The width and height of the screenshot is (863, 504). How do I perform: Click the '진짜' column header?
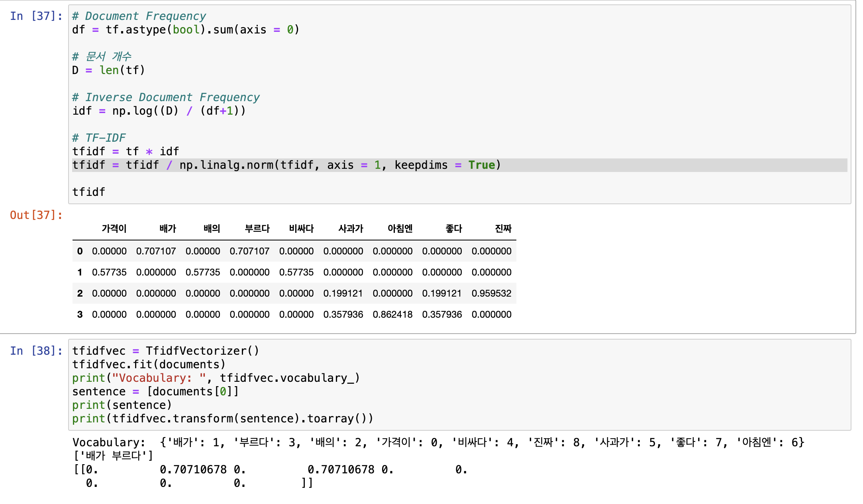pos(503,229)
